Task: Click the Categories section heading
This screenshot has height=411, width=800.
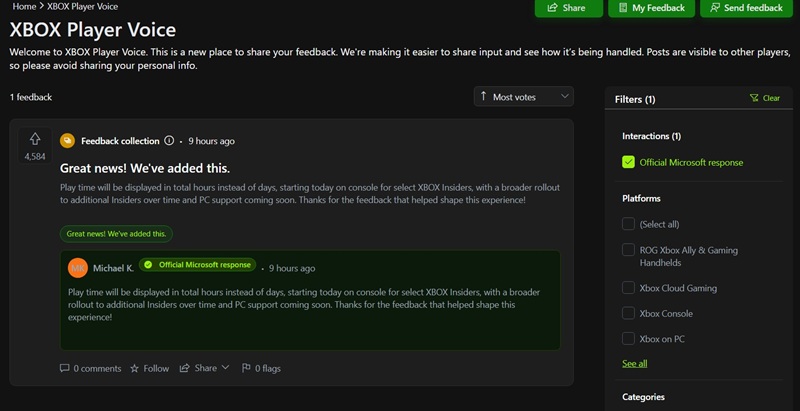Action: point(643,397)
